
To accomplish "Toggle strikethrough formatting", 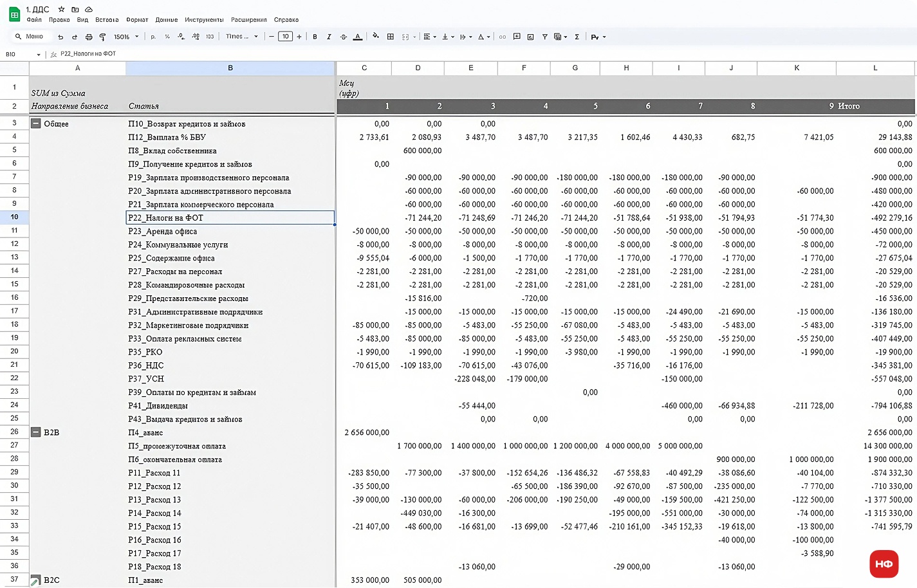I will (x=343, y=37).
